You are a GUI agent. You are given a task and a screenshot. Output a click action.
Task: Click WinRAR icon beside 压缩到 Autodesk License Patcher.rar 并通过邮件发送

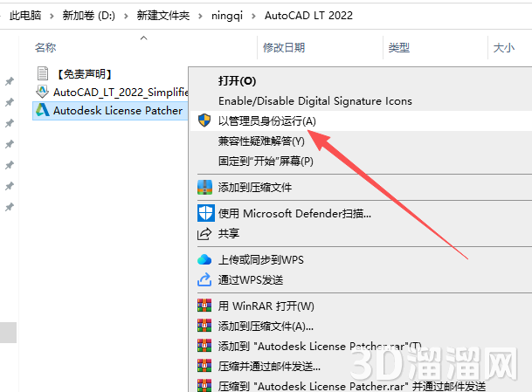[x=204, y=386]
